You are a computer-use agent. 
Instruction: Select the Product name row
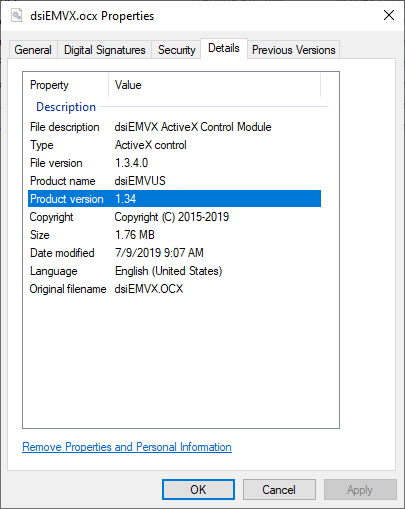click(174, 181)
